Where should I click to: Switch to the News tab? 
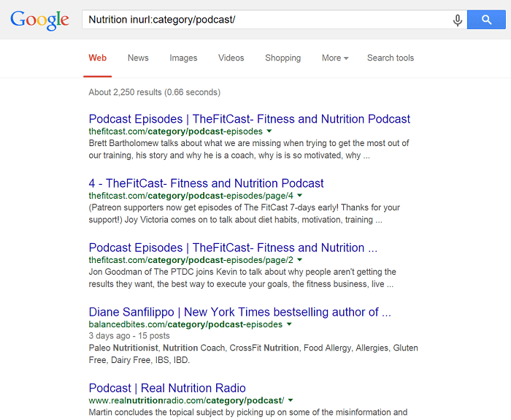coord(138,58)
